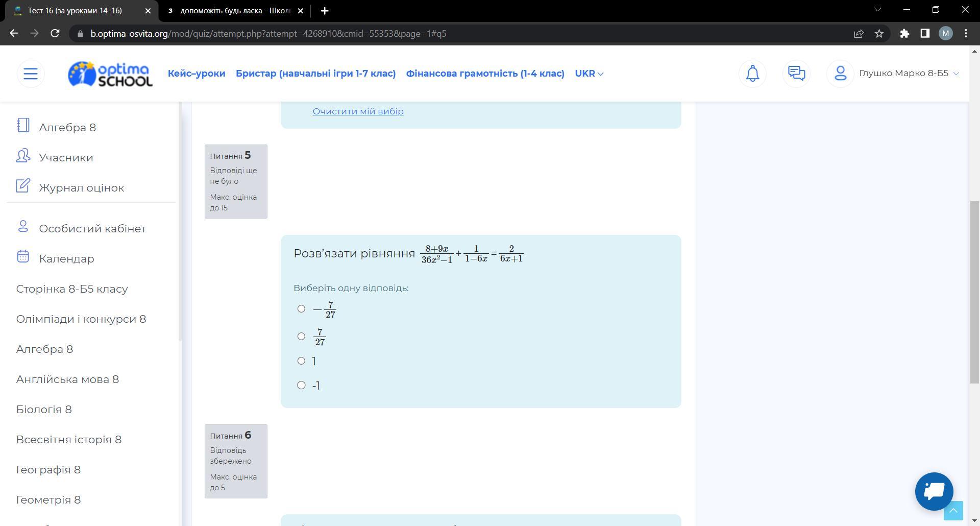Select answer −7/27
The image size is (980, 526).
pos(301,308)
